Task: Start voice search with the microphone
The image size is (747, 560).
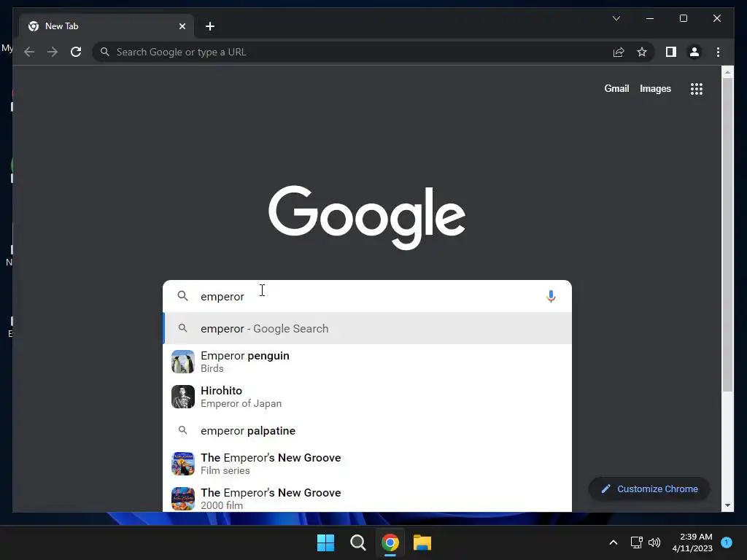Action: (551, 296)
